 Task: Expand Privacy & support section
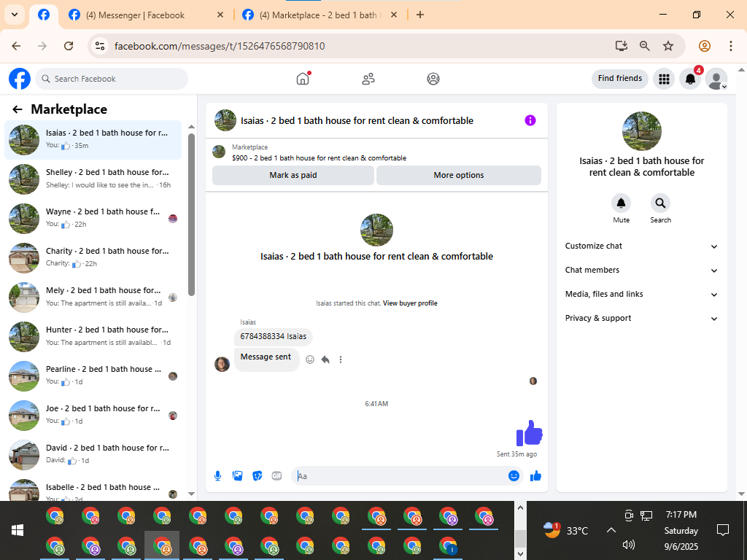pyautogui.click(x=642, y=318)
